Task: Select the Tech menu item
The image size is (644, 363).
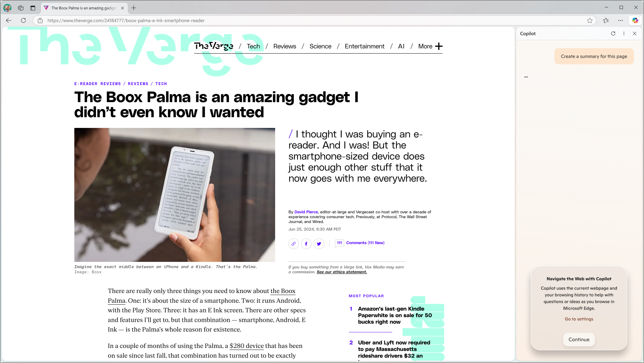Action: 253,47
